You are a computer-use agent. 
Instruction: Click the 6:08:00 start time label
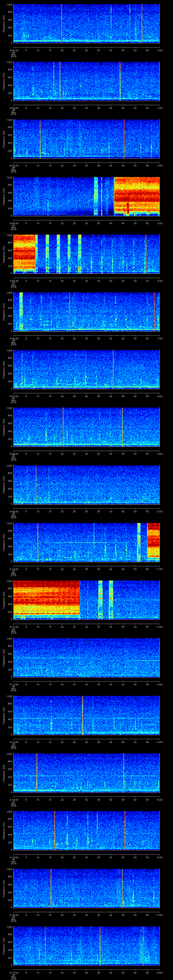click(x=14, y=454)
